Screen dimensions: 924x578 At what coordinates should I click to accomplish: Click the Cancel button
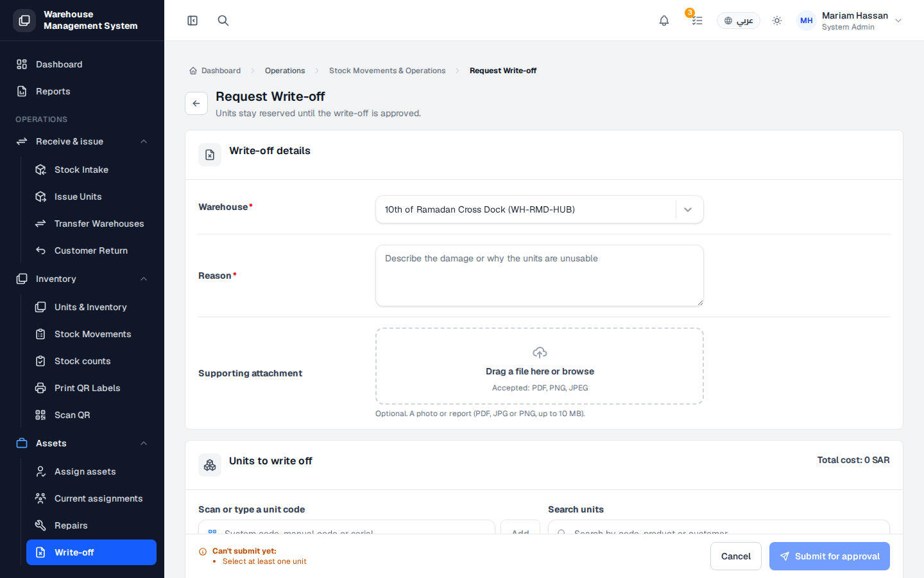(736, 556)
